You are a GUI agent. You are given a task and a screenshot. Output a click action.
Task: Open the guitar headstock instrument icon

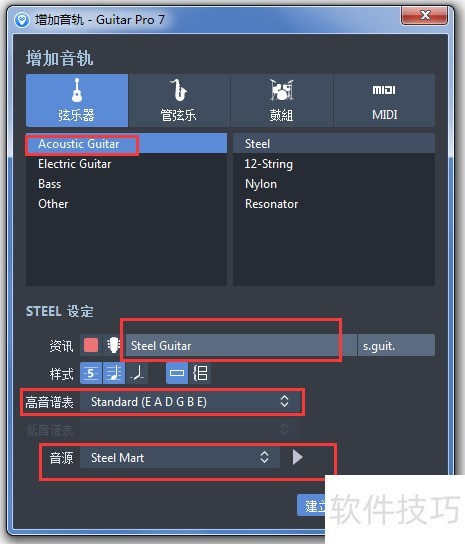point(113,345)
